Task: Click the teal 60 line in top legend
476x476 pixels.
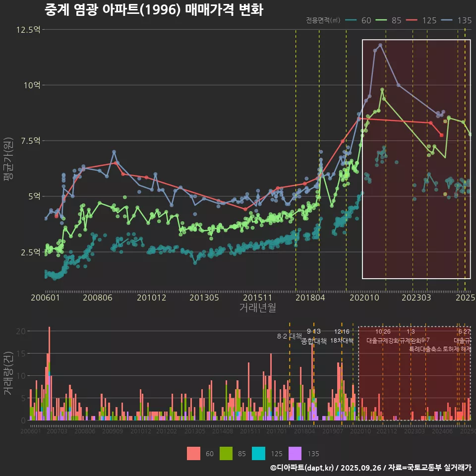Action: pos(351,20)
